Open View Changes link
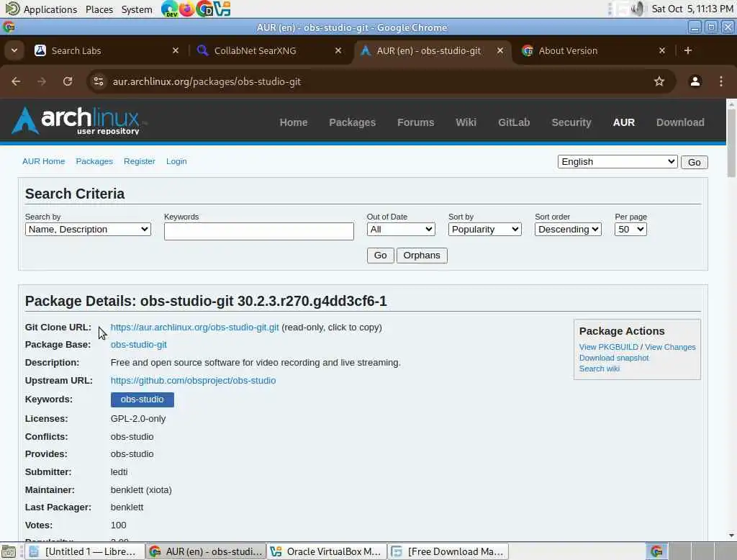The width and height of the screenshot is (737, 560). click(x=670, y=347)
